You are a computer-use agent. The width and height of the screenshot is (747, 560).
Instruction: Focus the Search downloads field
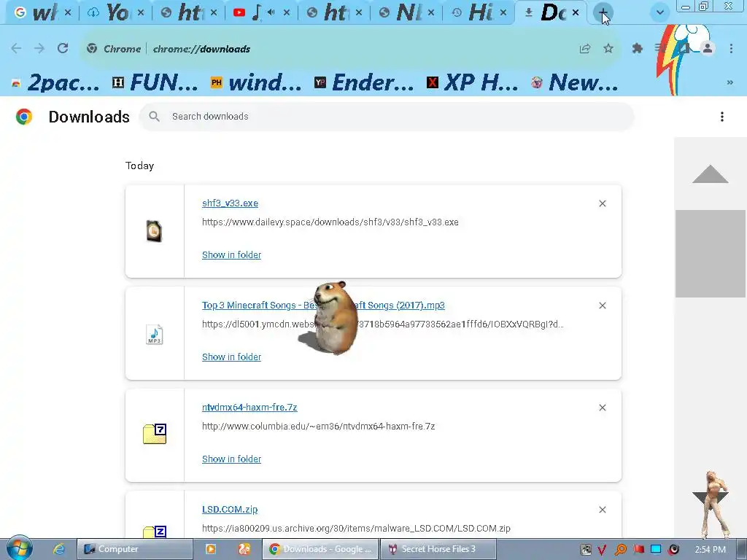(x=387, y=116)
